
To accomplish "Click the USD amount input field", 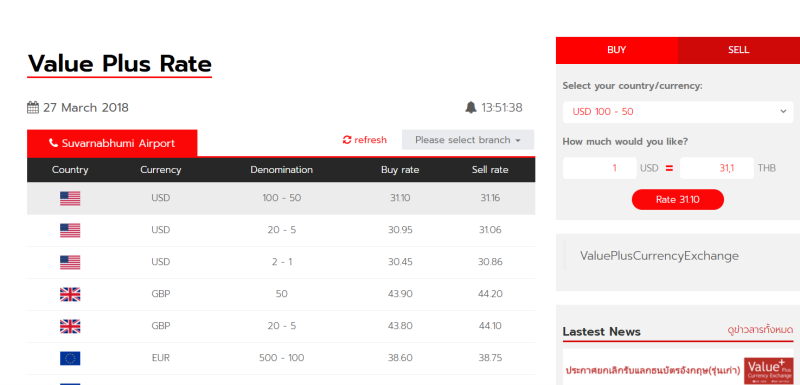I will [x=599, y=168].
